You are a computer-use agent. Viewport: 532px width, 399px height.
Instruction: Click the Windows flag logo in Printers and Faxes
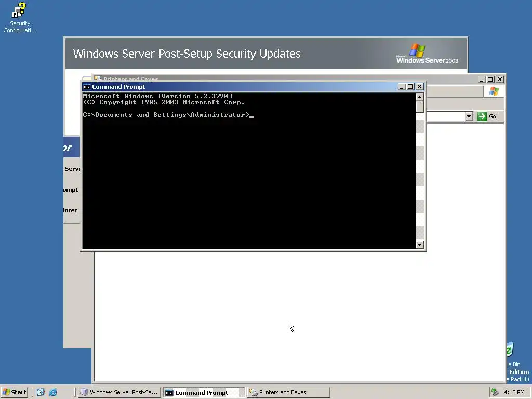tap(494, 91)
